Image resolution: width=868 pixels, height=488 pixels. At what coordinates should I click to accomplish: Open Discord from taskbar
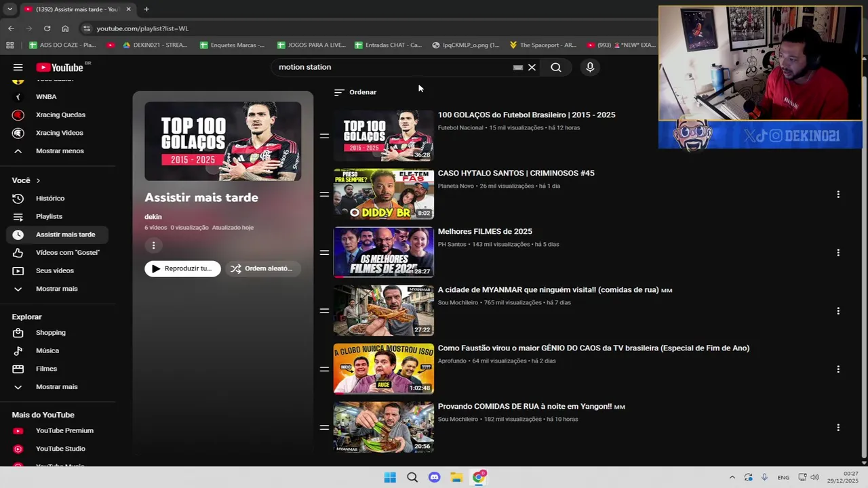tap(435, 477)
